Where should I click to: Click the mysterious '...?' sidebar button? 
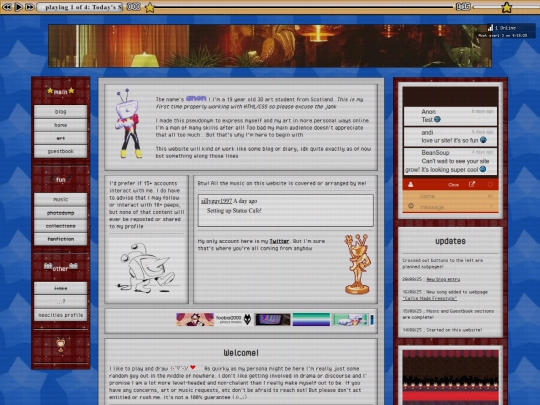[x=61, y=301]
